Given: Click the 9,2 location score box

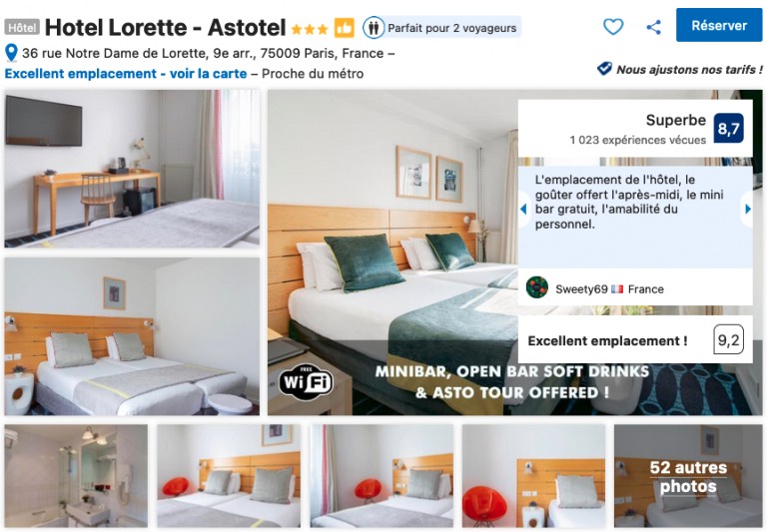Looking at the screenshot, I should click(728, 339).
